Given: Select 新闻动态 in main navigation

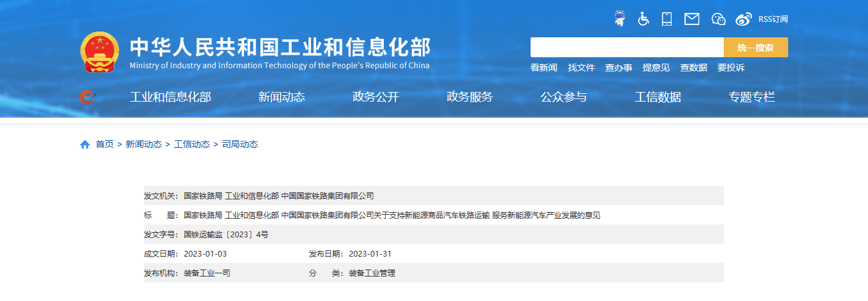Looking at the screenshot, I should [281, 97].
